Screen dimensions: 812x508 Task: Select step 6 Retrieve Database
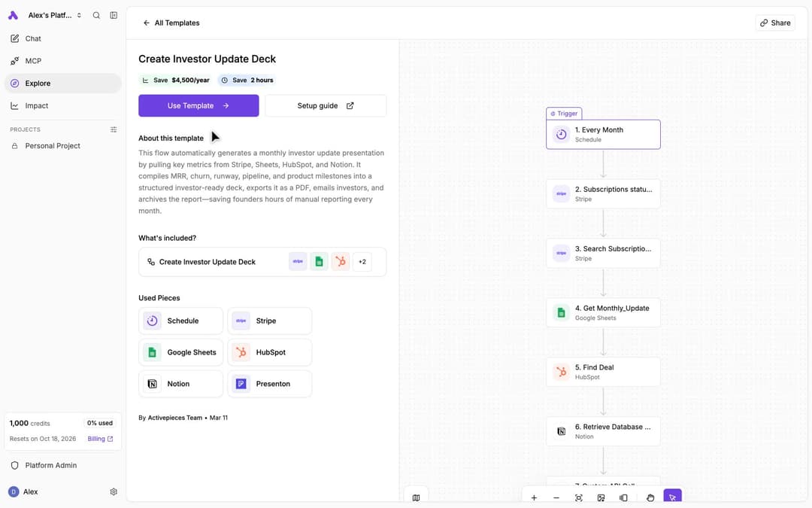click(x=603, y=431)
